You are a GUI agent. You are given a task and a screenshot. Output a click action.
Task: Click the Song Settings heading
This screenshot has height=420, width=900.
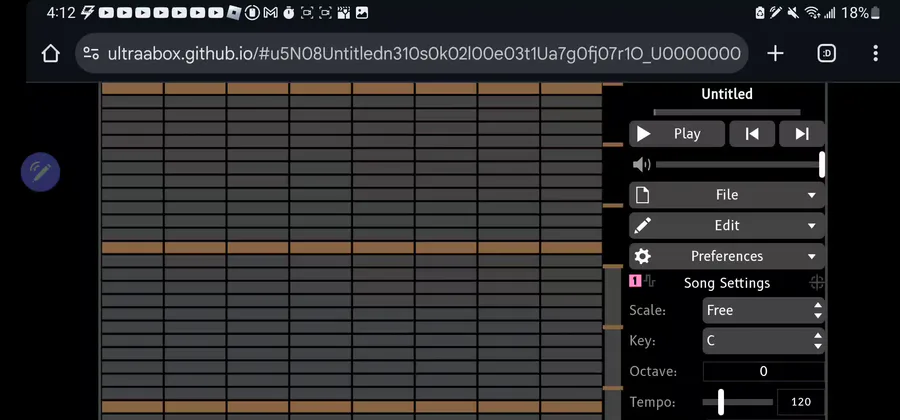pos(727,283)
